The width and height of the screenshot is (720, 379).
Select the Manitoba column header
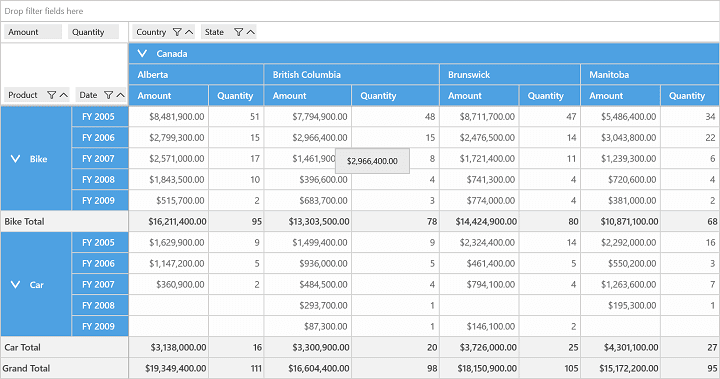click(650, 74)
